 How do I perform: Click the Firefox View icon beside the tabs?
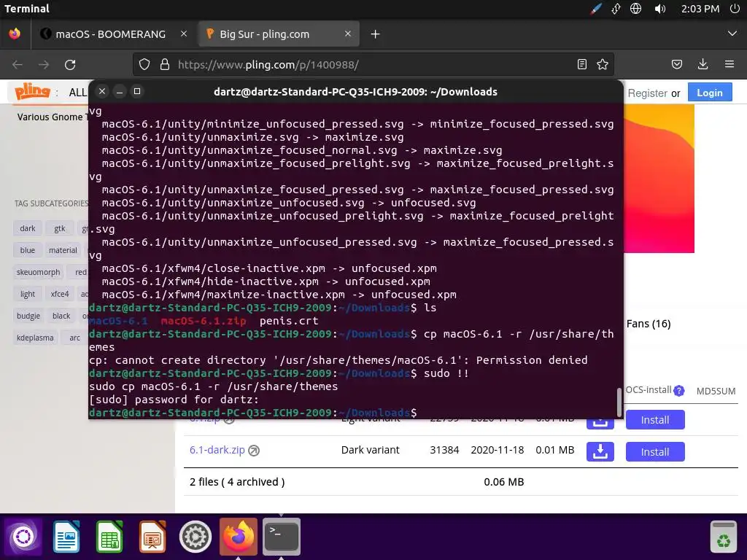point(15,34)
